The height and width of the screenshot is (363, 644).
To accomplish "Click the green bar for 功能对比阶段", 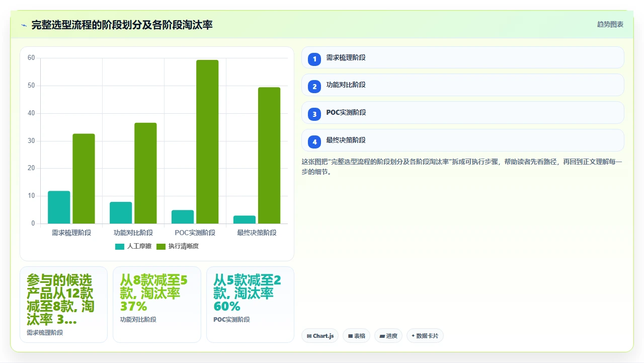I will click(145, 173).
